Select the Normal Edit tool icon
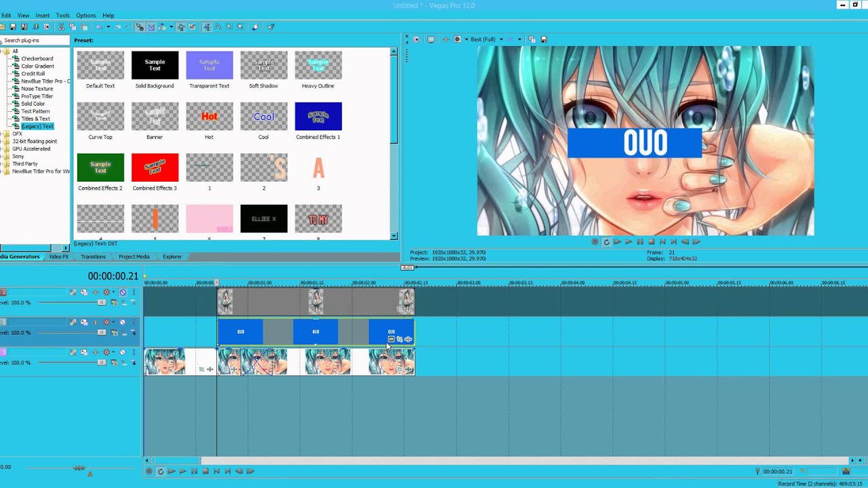 point(207,27)
